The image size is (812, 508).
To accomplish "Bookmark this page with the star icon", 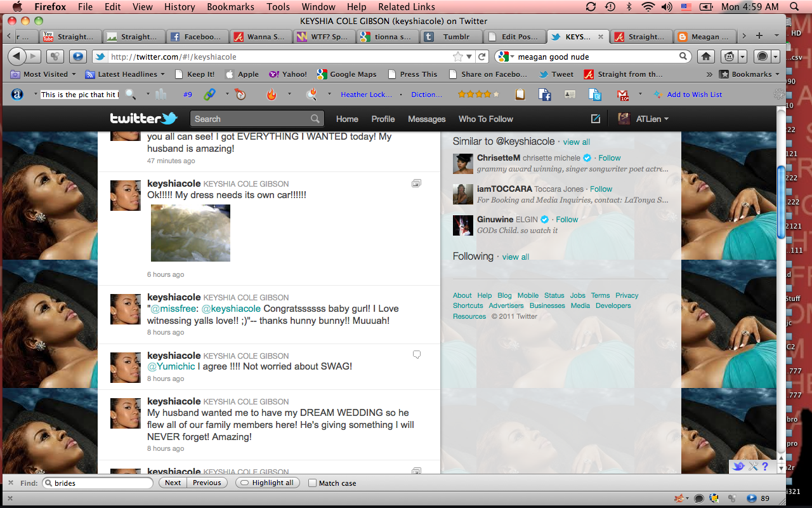I will pos(458,57).
